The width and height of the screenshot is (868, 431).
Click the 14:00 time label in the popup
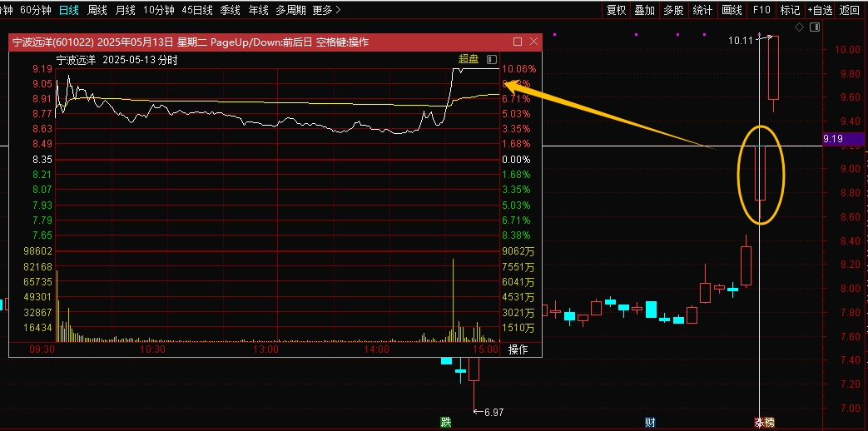tap(377, 349)
